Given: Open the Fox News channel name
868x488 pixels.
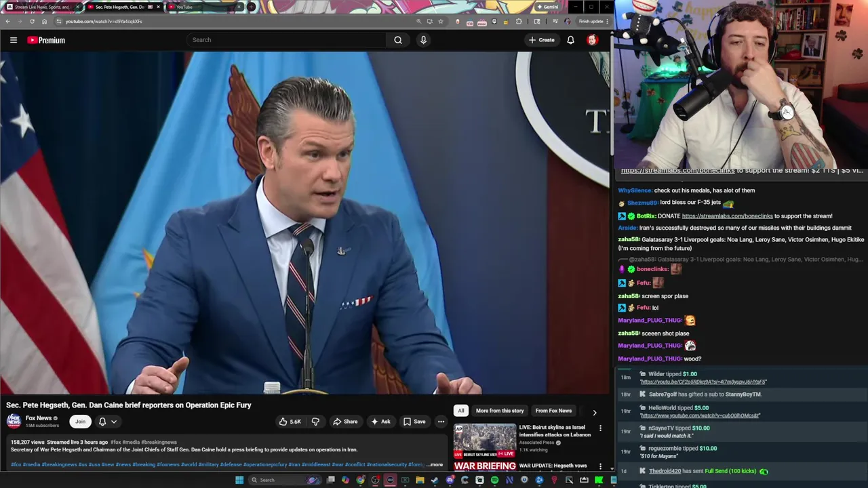Looking at the screenshot, I should [x=39, y=418].
